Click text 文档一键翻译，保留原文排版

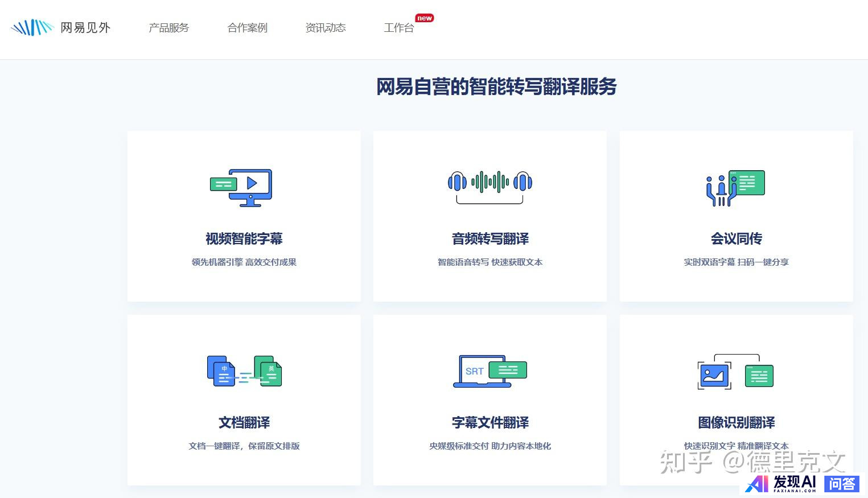pyautogui.click(x=244, y=446)
